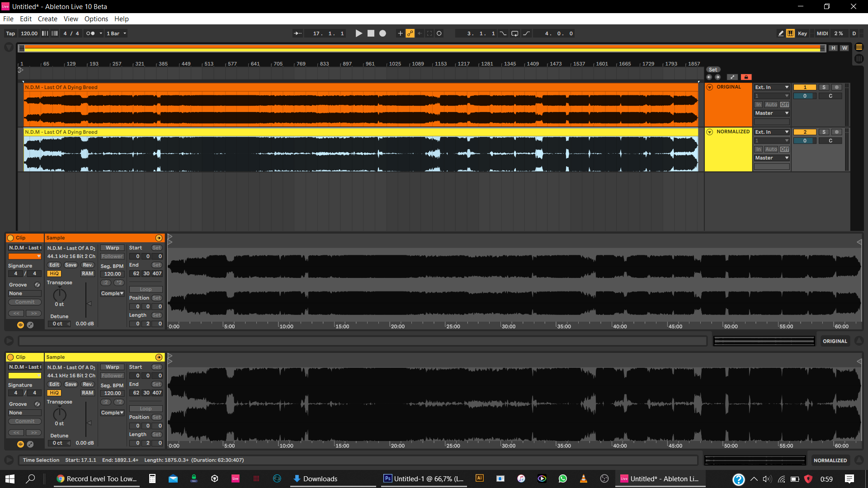The height and width of the screenshot is (488, 868).
Task: Open the Options menu
Action: (x=96, y=19)
